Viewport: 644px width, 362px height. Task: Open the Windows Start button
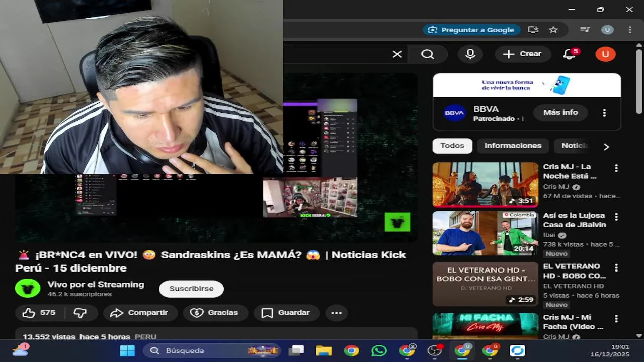pyautogui.click(x=127, y=351)
